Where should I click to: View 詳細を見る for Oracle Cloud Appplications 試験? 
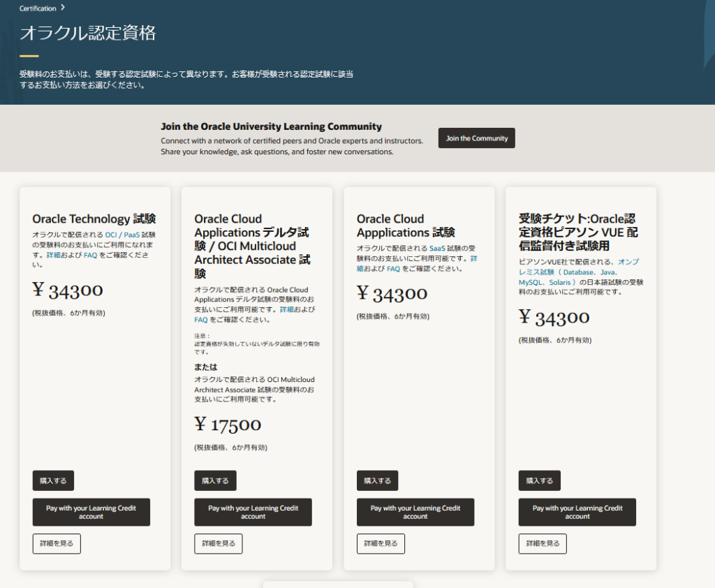pos(381,543)
